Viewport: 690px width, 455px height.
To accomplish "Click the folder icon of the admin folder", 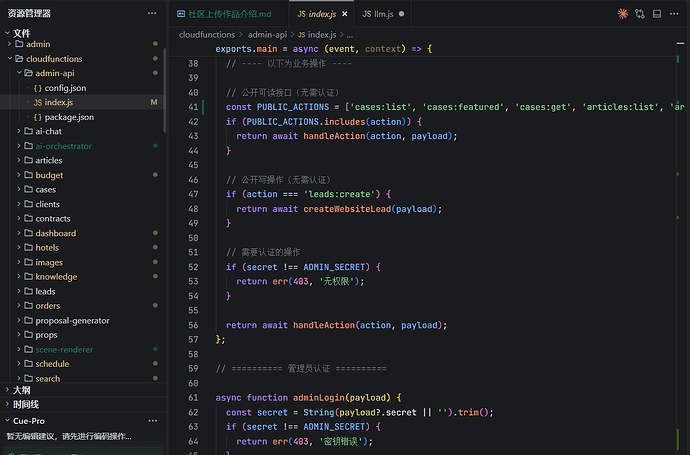I will click(x=19, y=44).
